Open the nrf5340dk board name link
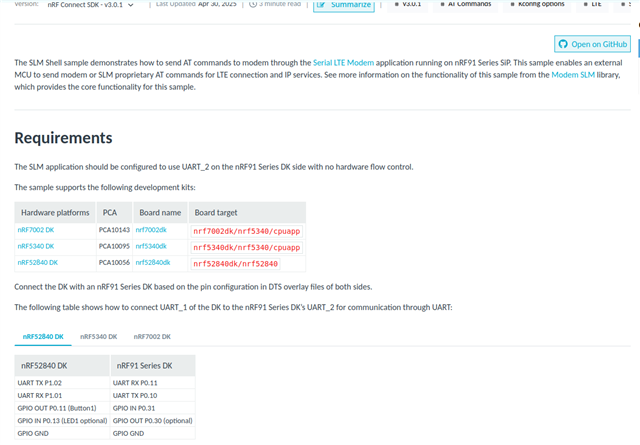Viewport: 640px width, 445px height. pos(151,246)
